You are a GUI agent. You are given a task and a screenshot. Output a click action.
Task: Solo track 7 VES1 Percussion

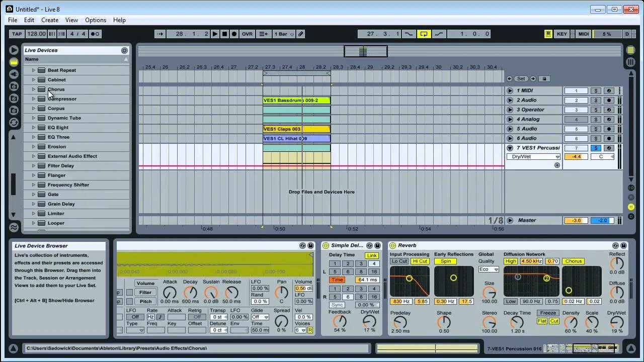596,148
